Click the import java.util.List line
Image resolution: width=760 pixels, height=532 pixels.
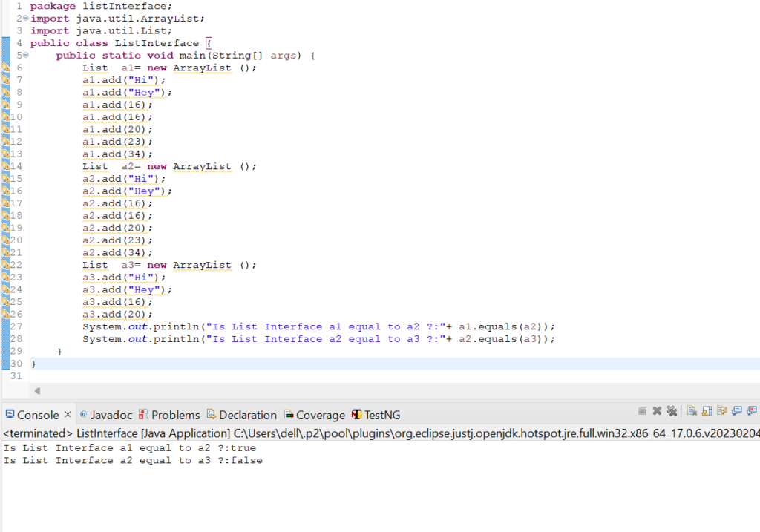[101, 30]
